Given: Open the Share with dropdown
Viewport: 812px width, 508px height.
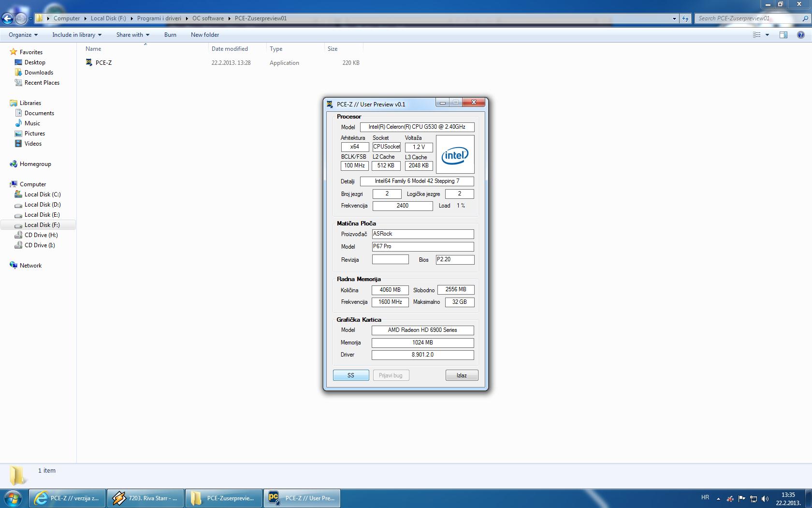Looking at the screenshot, I should (x=132, y=35).
